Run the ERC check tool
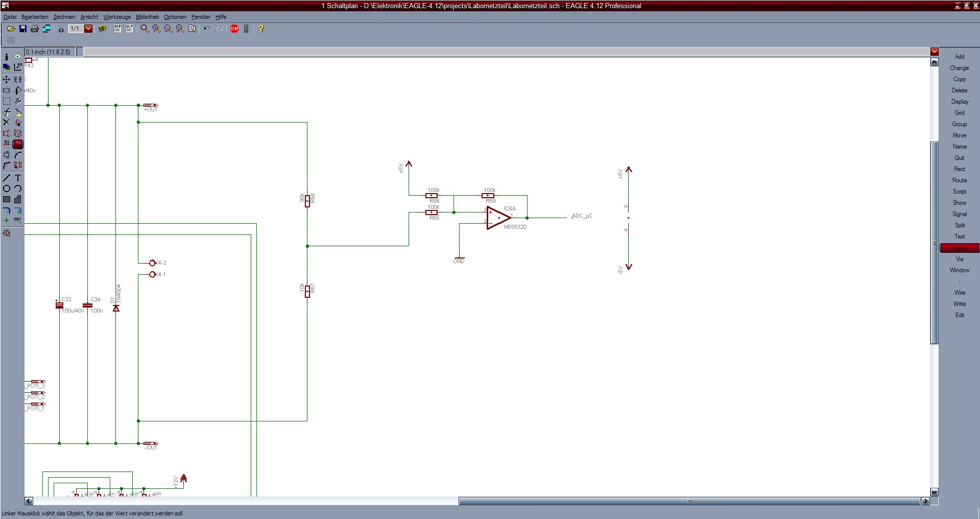This screenshot has height=519, width=980. (x=7, y=233)
